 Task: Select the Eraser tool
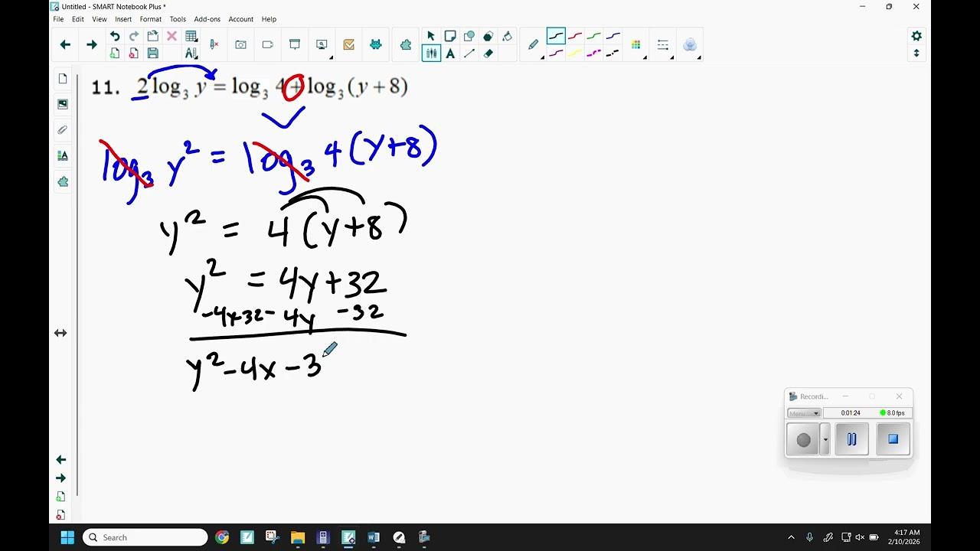[488, 54]
